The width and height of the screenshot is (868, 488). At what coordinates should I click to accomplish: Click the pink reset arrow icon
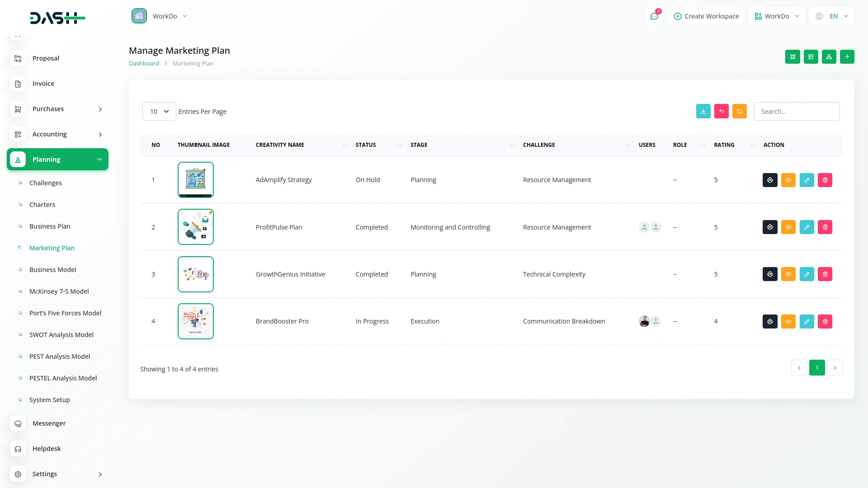[x=722, y=111]
